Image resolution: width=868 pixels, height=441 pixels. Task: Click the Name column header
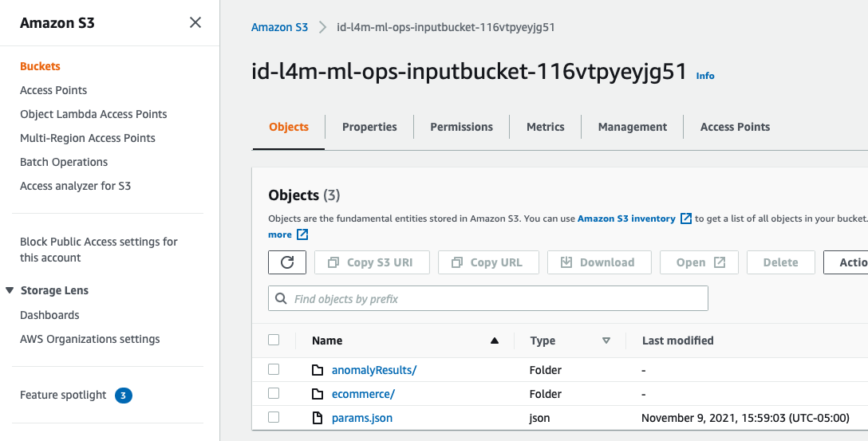(327, 341)
